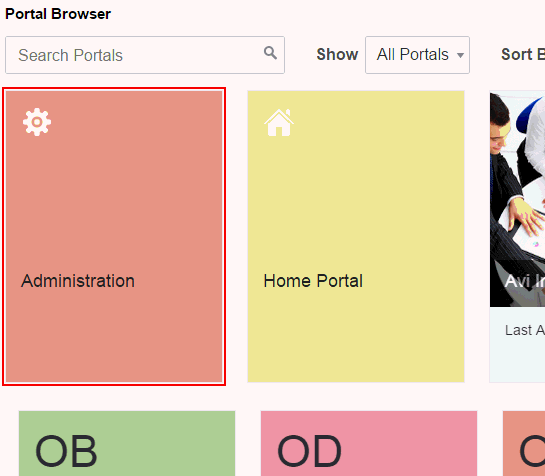Click the house icon on Home Portal tile
Image resolution: width=545 pixels, height=476 pixels.
[x=279, y=122]
